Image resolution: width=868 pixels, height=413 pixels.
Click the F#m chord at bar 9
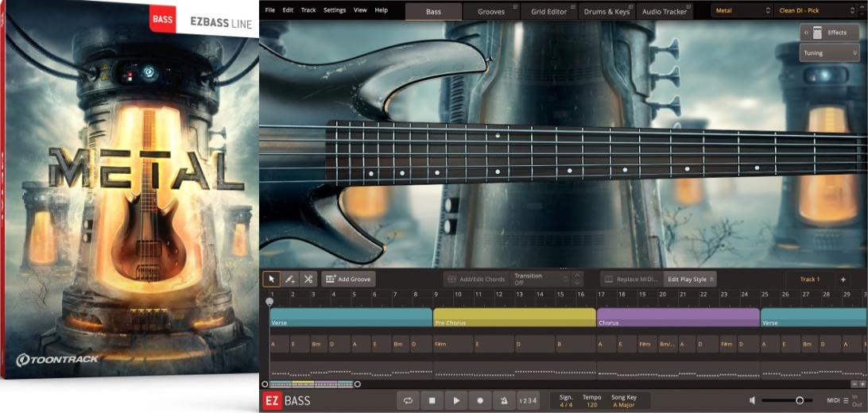pos(453,344)
